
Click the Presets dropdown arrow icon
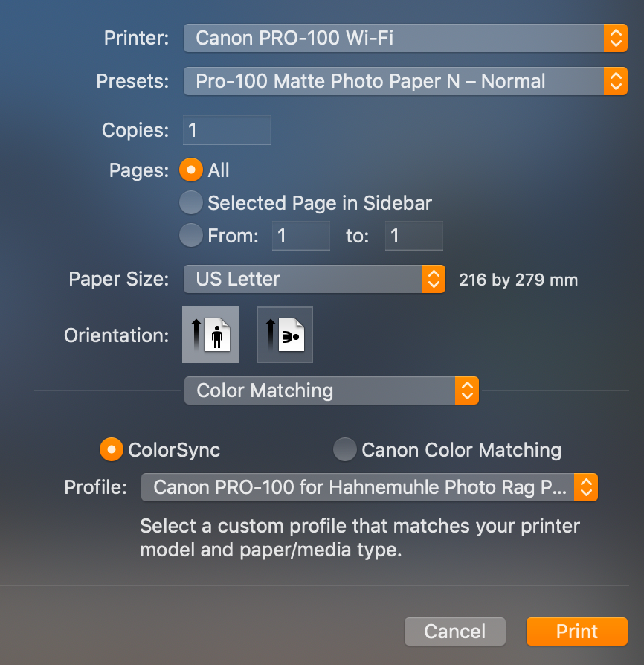[x=615, y=81]
